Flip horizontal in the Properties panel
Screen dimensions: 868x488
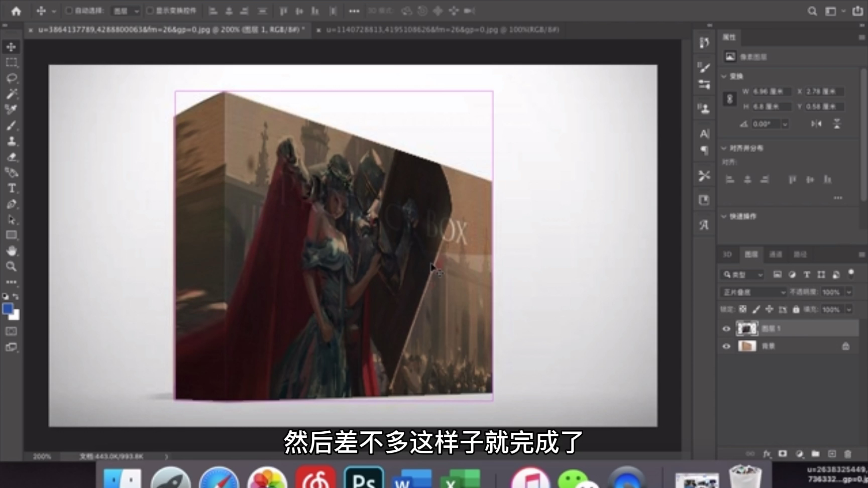click(x=817, y=124)
